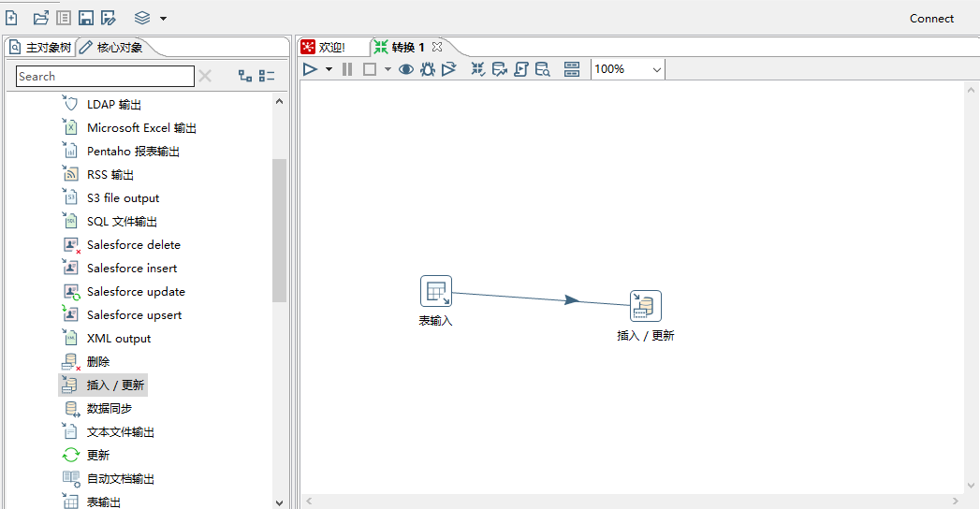The height and width of the screenshot is (509, 980).
Task: Clear the search with the X icon
Action: click(205, 76)
